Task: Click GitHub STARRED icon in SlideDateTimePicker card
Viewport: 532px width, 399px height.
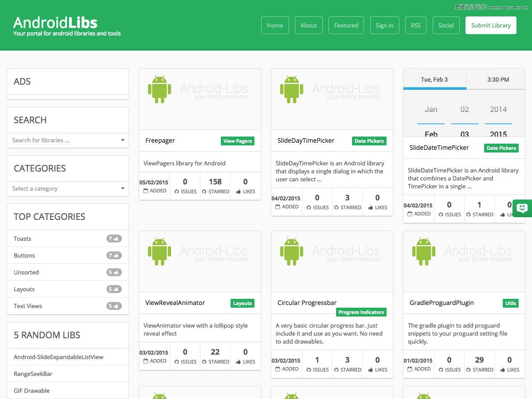Action: [469, 215]
